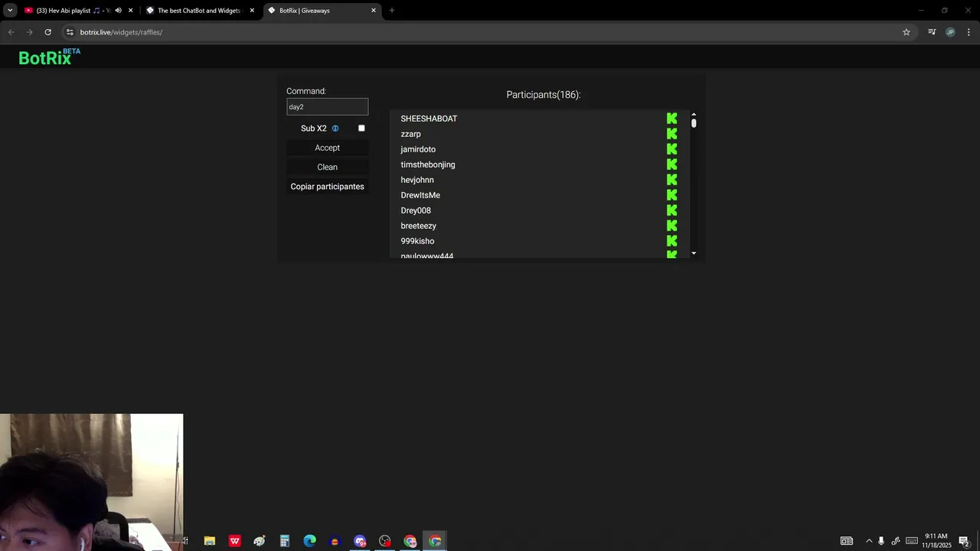This screenshot has width=980, height=551.
Task: Open the Chrome three-dot menu
Action: [x=969, y=32]
